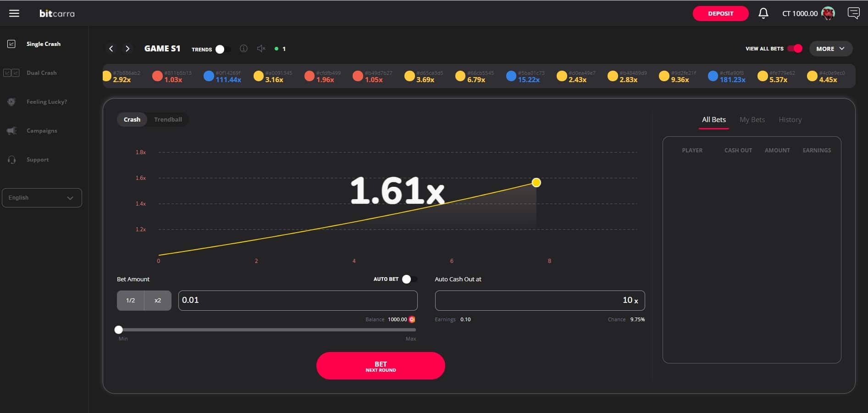This screenshot has width=868, height=413.
Task: Click the bet amount slider handle
Action: [119, 329]
